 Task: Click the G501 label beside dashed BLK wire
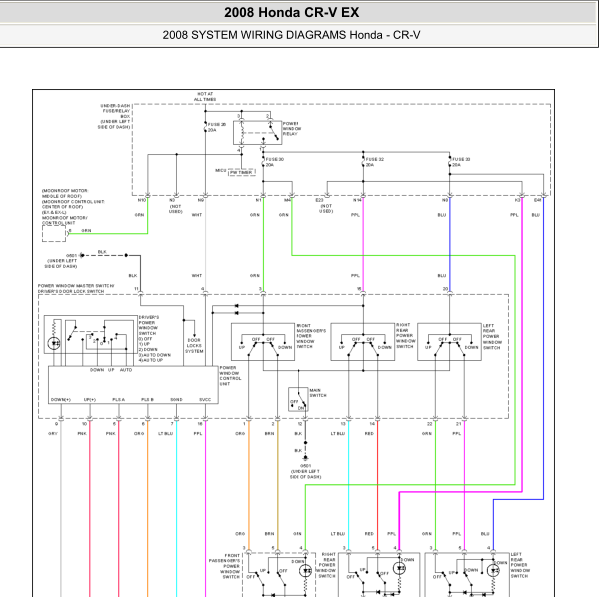coord(71,256)
